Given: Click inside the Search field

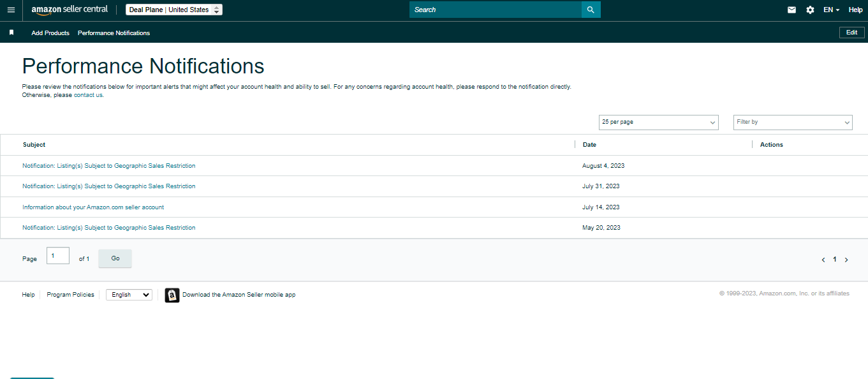Looking at the screenshot, I should point(496,10).
